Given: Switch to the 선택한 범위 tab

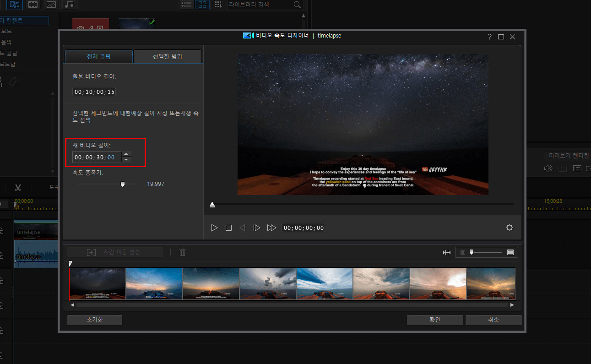Looking at the screenshot, I should [168, 57].
